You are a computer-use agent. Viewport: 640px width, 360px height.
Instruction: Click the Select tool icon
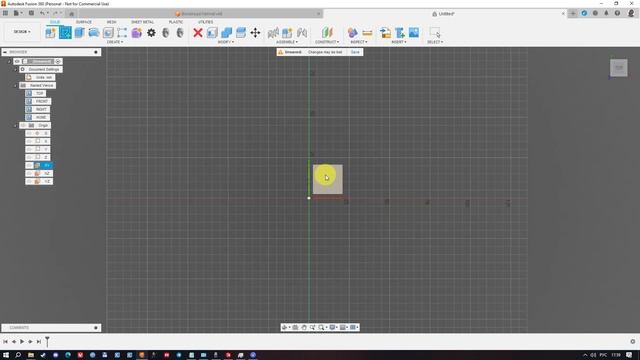[435, 33]
